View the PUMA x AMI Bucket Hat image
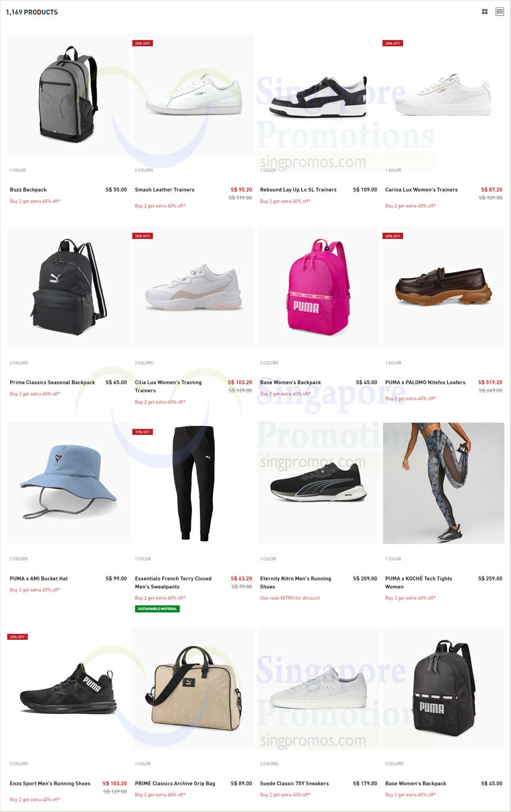 [68, 483]
